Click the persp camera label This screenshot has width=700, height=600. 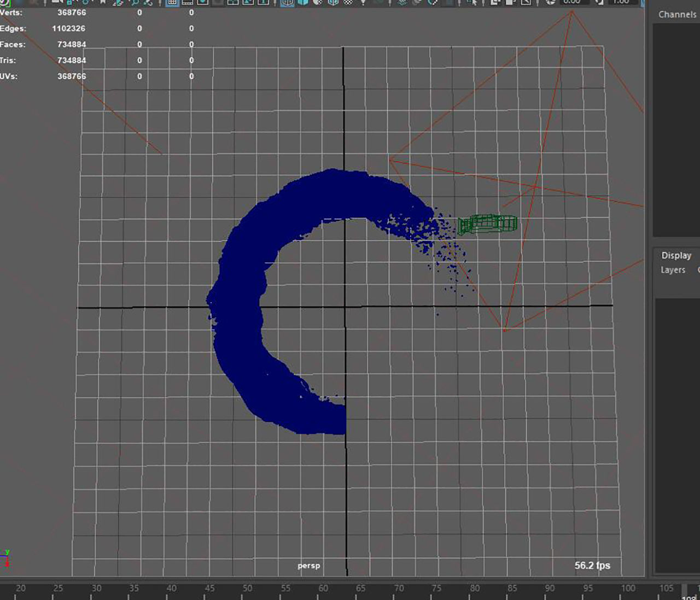point(308,566)
